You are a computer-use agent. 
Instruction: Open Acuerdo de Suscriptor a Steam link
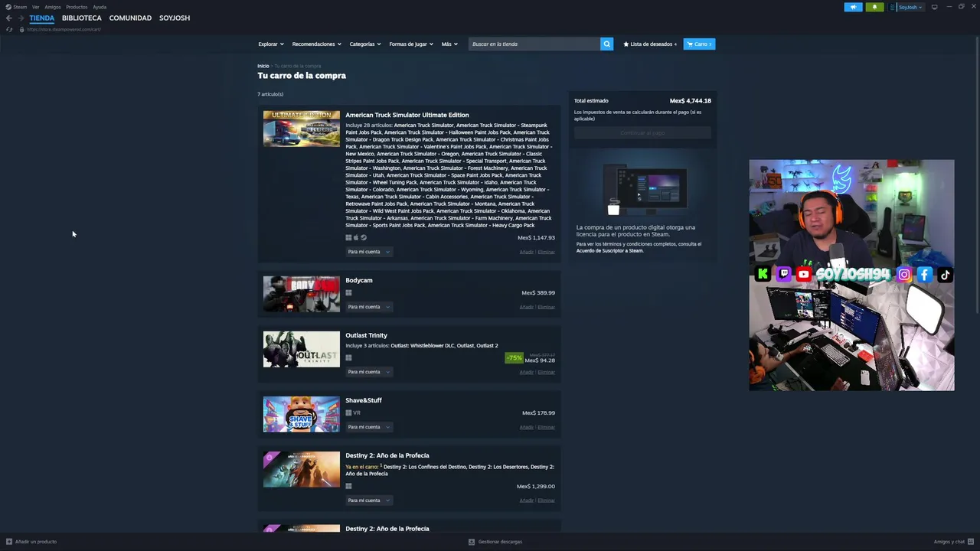609,250
